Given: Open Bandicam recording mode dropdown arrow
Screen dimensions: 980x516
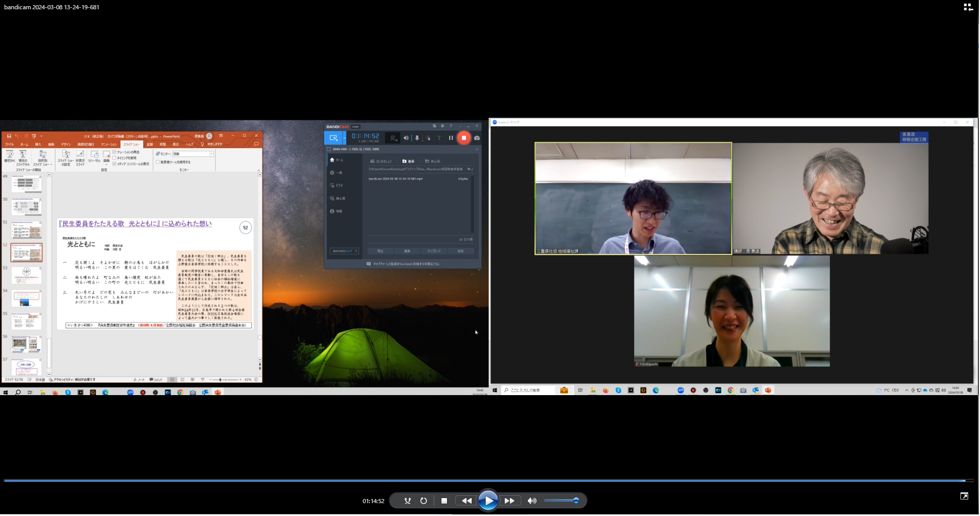Looking at the screenshot, I should pyautogui.click(x=344, y=138).
